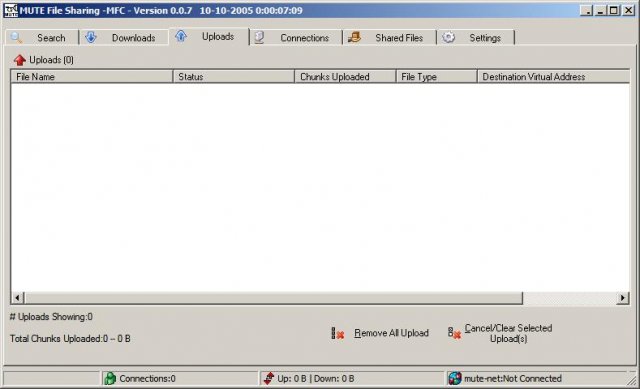Click 'Total Chunks Uploaded:0 -- 0 B' text
The width and height of the screenshot is (640, 389).
click(70, 338)
